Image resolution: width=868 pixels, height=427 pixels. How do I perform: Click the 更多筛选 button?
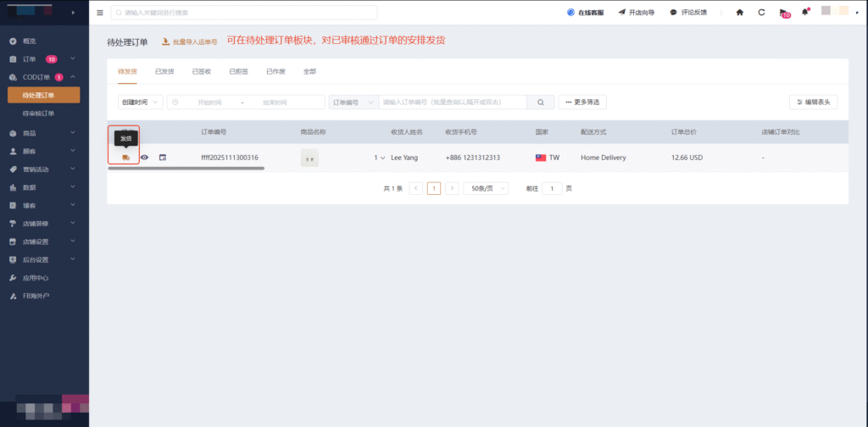(x=582, y=102)
